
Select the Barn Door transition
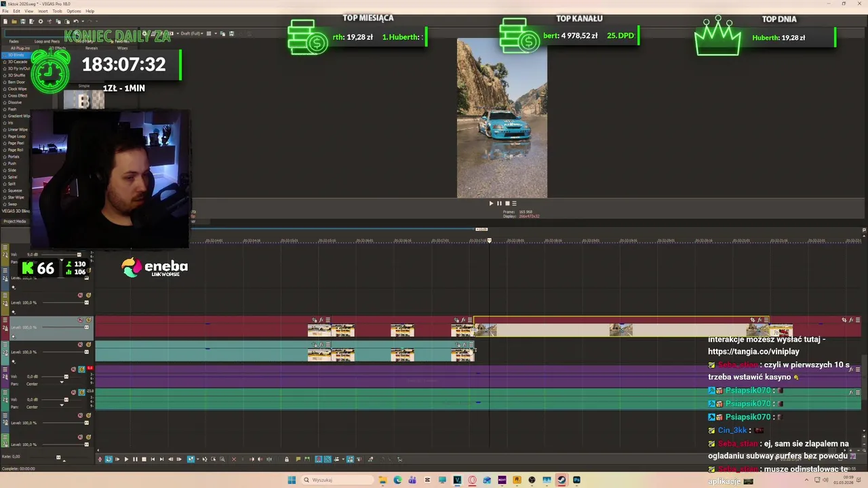pyautogui.click(x=16, y=82)
